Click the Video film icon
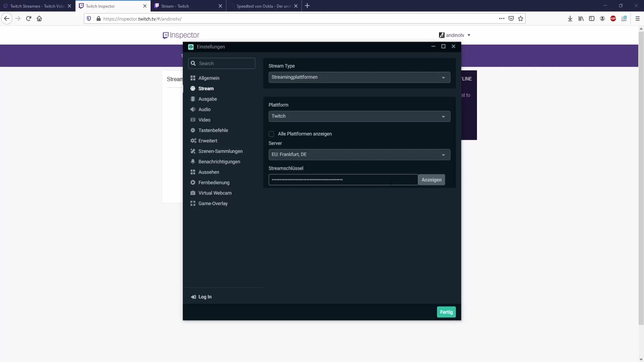This screenshot has width=644, height=362. pos(193,120)
